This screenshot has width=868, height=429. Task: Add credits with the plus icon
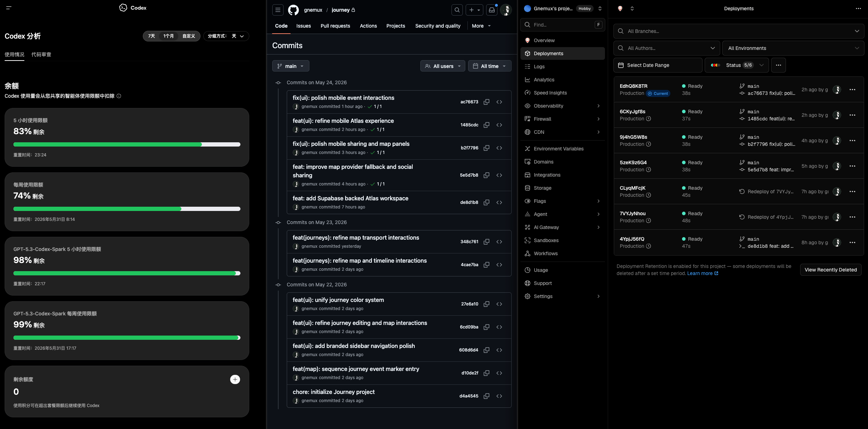click(x=235, y=379)
